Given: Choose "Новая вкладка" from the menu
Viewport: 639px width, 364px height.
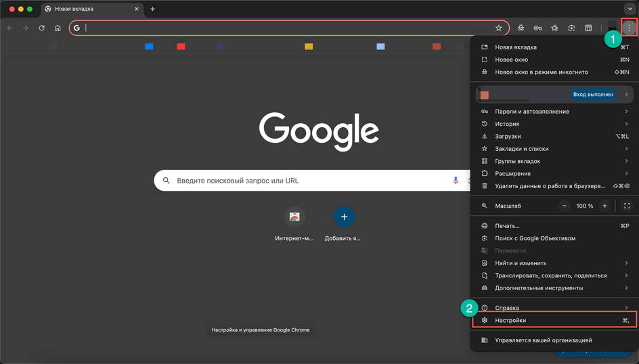Looking at the screenshot, I should click(x=554, y=47).
